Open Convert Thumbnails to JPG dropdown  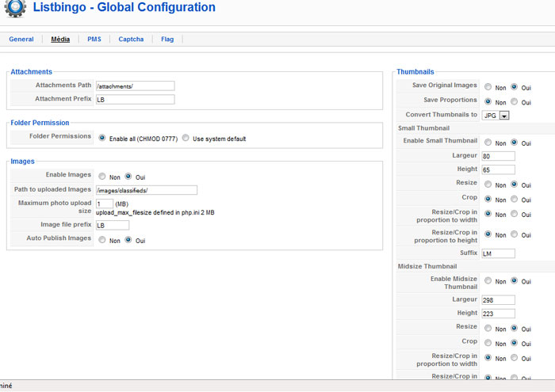tap(496, 115)
